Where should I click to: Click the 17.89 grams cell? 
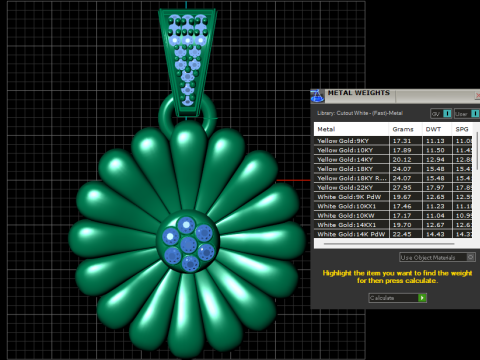tap(406, 150)
